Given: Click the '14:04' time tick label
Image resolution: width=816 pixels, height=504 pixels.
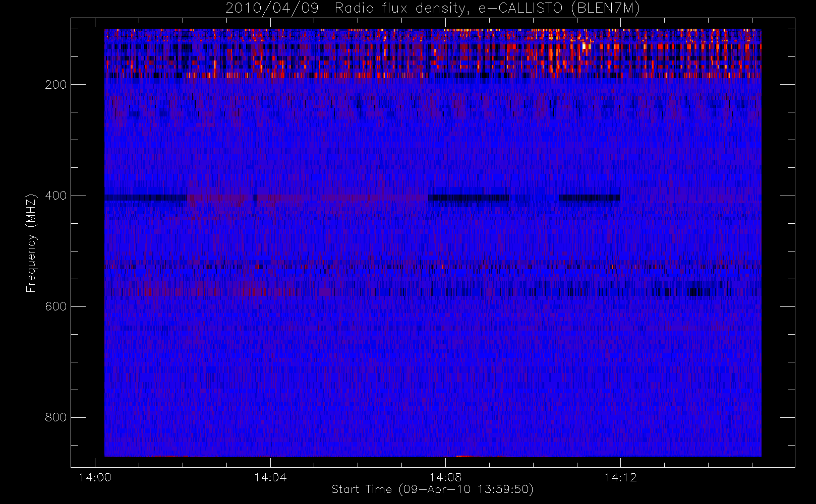Looking at the screenshot, I should point(270,477).
